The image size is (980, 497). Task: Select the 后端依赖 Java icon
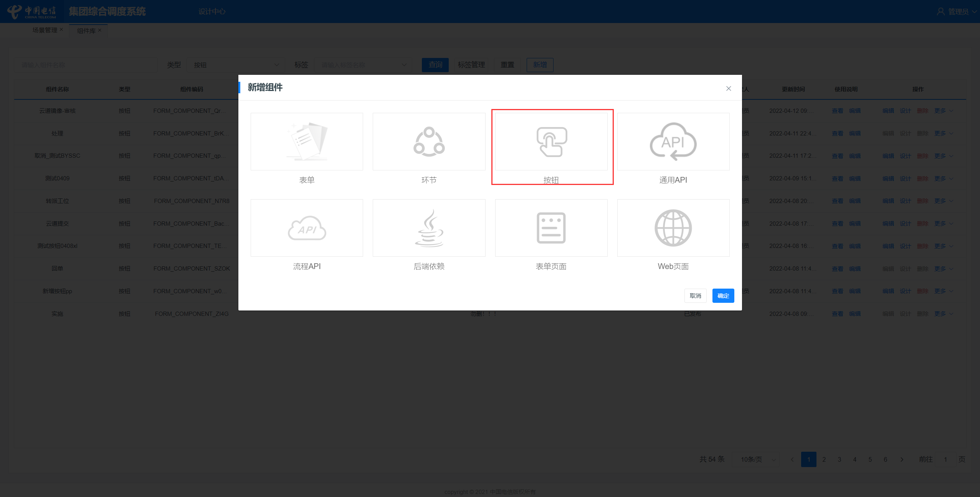(429, 228)
